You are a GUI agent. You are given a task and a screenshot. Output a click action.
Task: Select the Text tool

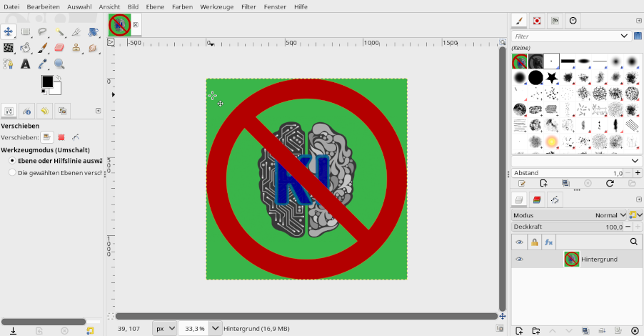(x=25, y=64)
